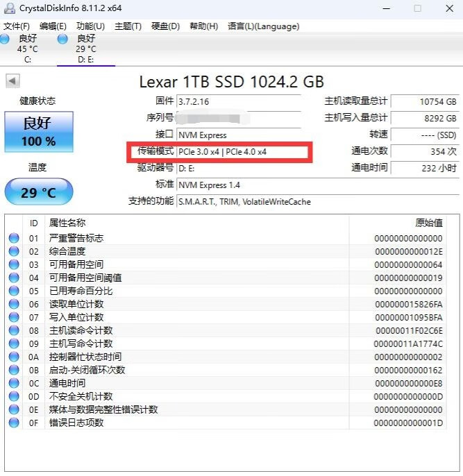This screenshot has width=463, height=476.
Task: Open the 硬盘(D) menu
Action: click(165, 26)
